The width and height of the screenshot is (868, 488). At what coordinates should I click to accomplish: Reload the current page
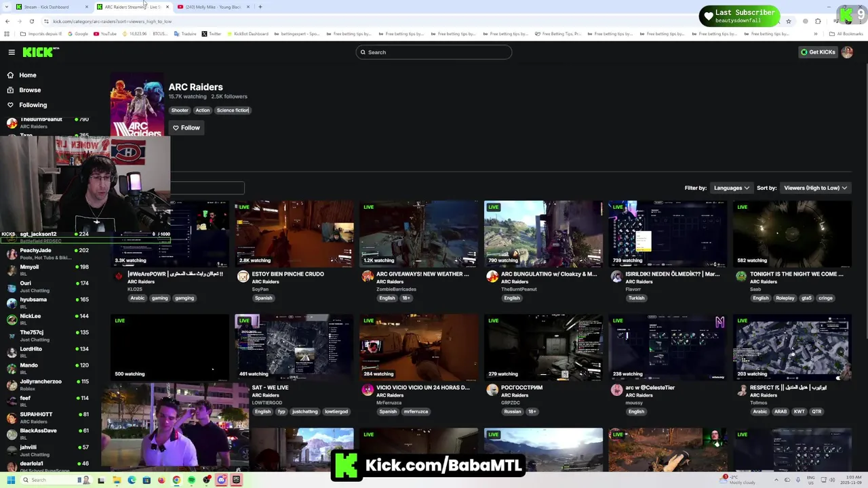click(x=31, y=21)
